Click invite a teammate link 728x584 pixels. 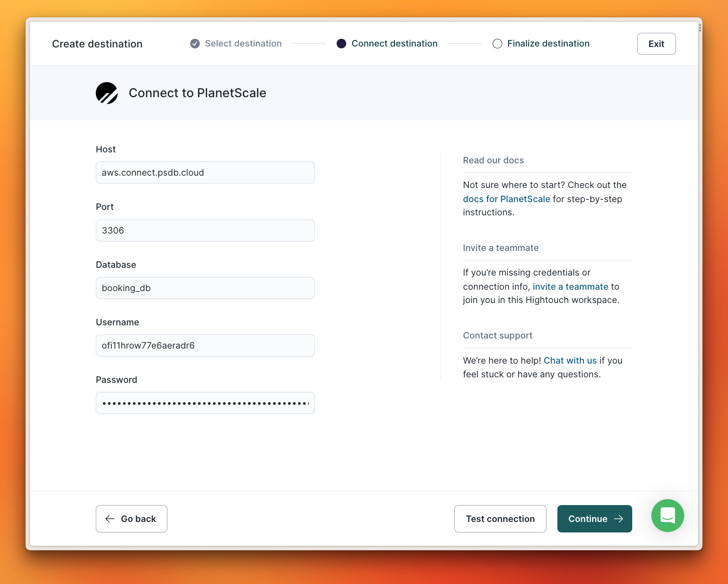pyautogui.click(x=570, y=287)
